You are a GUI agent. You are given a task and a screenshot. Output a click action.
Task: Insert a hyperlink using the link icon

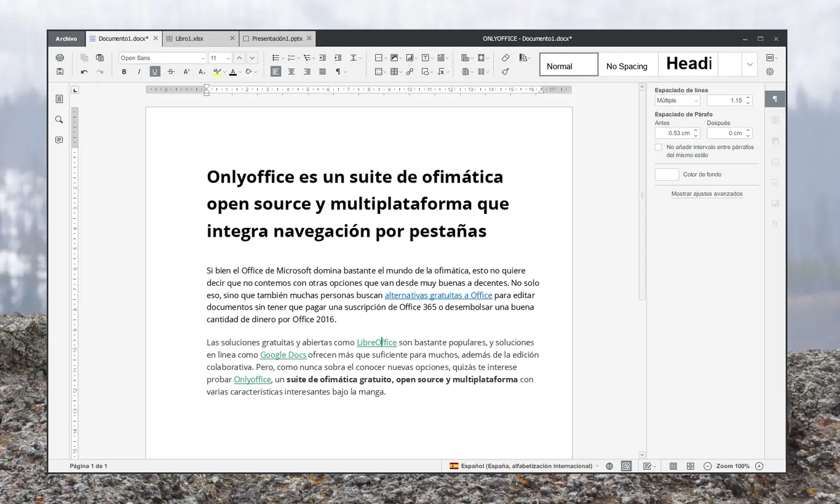[x=410, y=72]
